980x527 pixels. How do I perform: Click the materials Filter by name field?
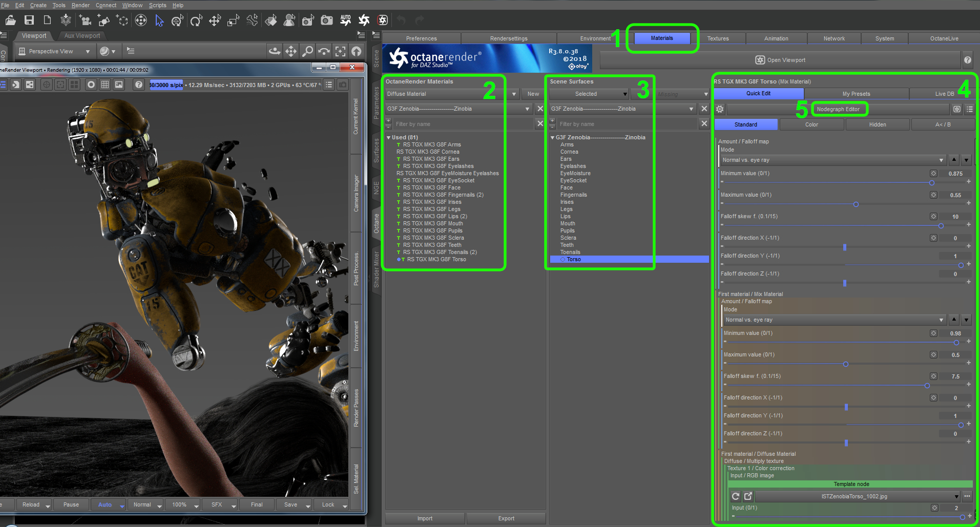[x=463, y=124]
